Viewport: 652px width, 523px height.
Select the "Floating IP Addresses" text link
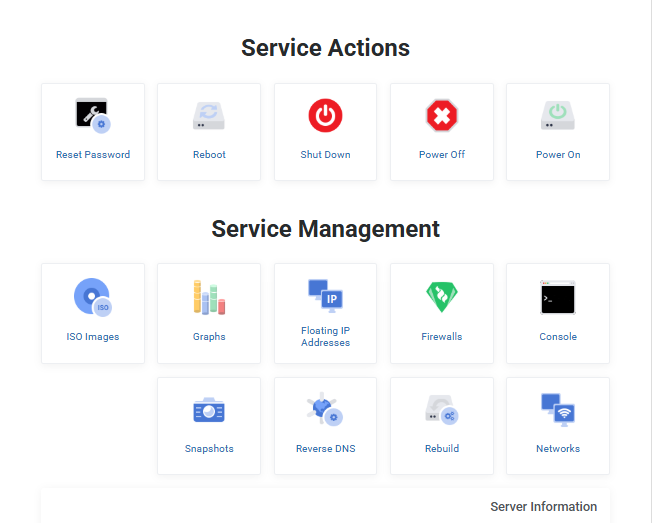pyautogui.click(x=325, y=337)
